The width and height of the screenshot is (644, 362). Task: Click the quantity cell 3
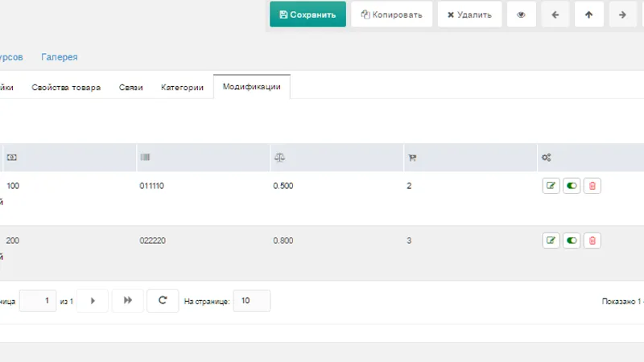(x=409, y=241)
